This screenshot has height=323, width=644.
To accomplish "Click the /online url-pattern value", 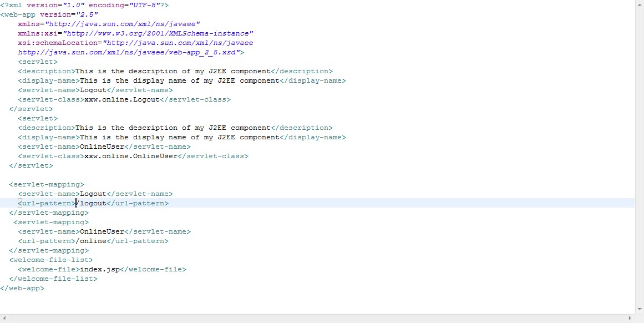I will (x=91, y=241).
